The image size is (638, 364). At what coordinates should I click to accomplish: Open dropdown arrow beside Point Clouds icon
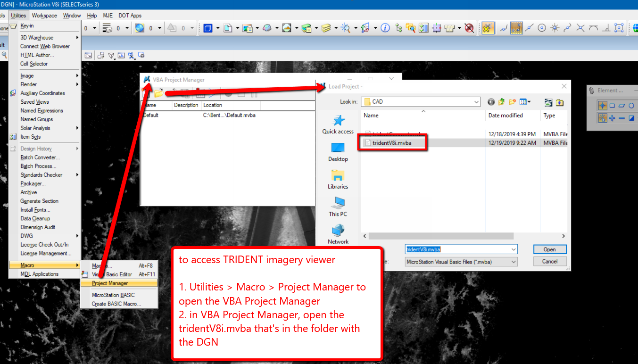(x=277, y=28)
